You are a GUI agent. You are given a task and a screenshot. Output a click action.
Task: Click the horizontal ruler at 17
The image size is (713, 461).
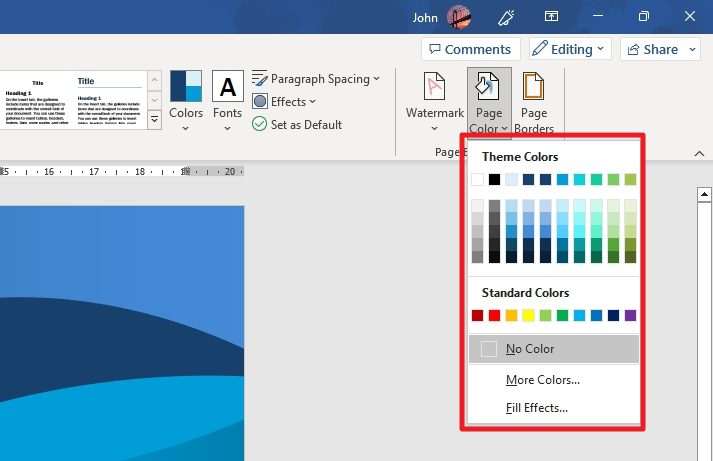(x=94, y=171)
